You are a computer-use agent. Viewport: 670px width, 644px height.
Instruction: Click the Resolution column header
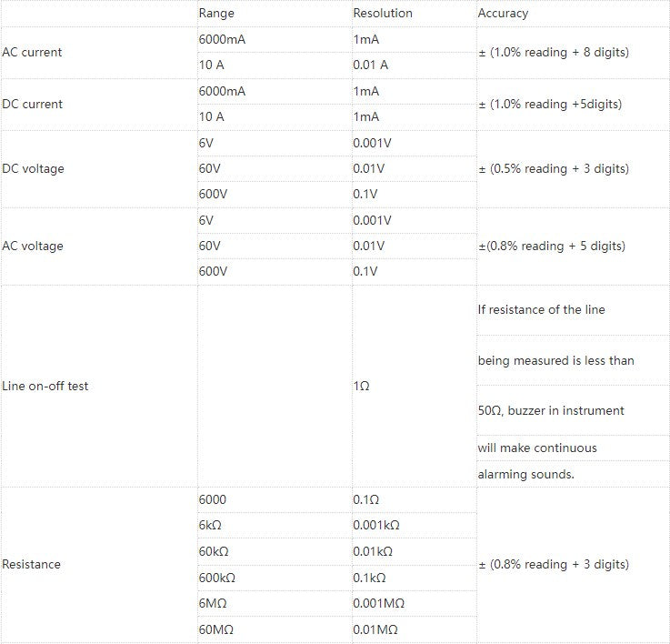coord(383,14)
